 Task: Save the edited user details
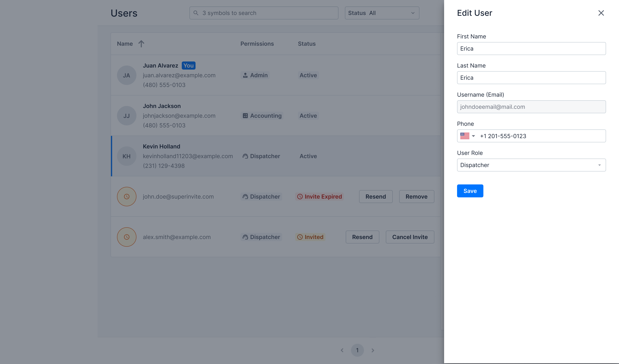[470, 191]
